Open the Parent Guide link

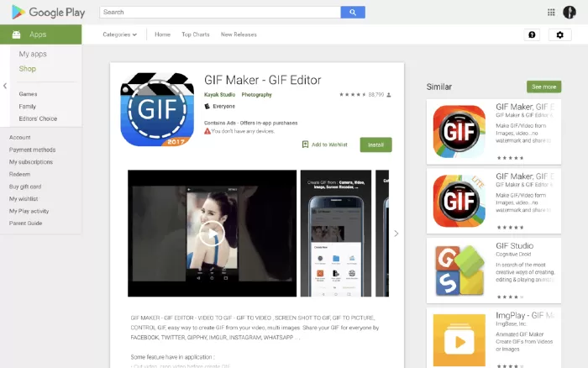[25, 223]
